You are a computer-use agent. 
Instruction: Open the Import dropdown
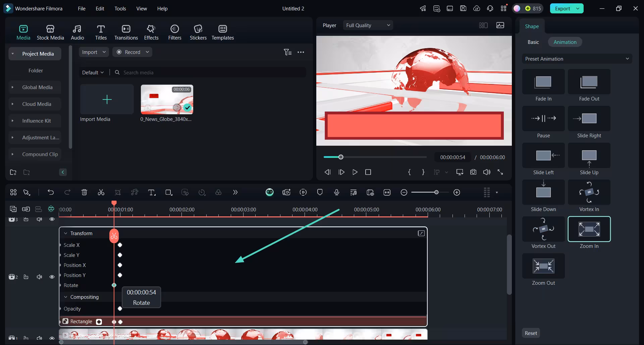(x=94, y=52)
